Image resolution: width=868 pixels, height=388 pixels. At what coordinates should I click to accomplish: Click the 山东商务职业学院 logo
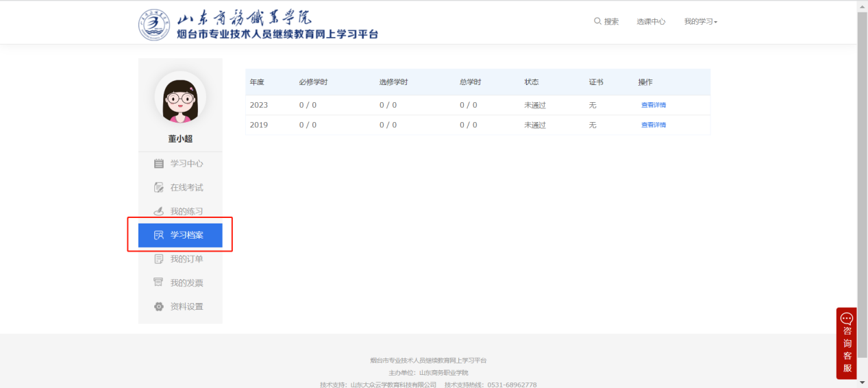point(156,25)
